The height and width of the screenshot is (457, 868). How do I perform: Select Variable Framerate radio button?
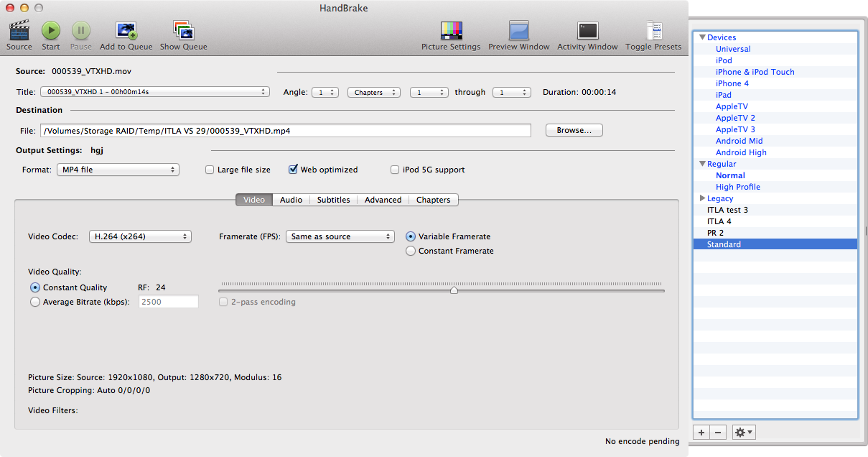pos(411,236)
